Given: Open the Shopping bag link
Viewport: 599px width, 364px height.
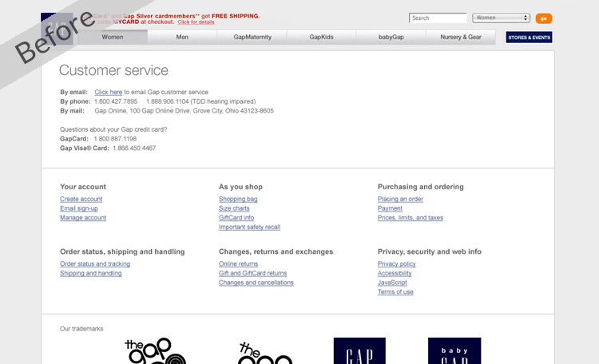Looking at the screenshot, I should (x=238, y=199).
